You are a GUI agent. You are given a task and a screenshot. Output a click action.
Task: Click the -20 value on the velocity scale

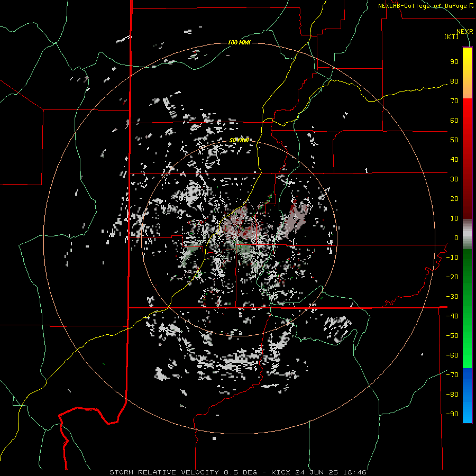pyautogui.click(x=452, y=277)
